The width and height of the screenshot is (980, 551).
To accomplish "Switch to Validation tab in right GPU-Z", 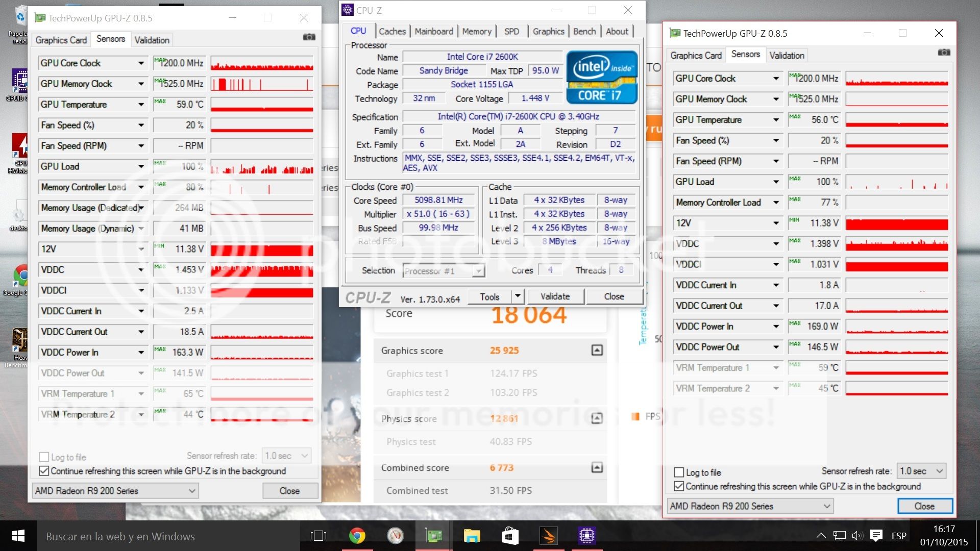I will click(787, 55).
